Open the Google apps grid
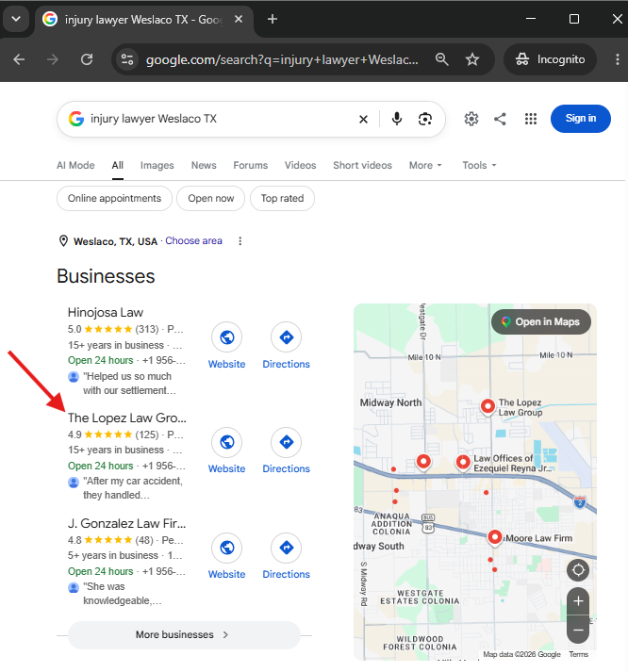The image size is (628, 672). coord(531,119)
